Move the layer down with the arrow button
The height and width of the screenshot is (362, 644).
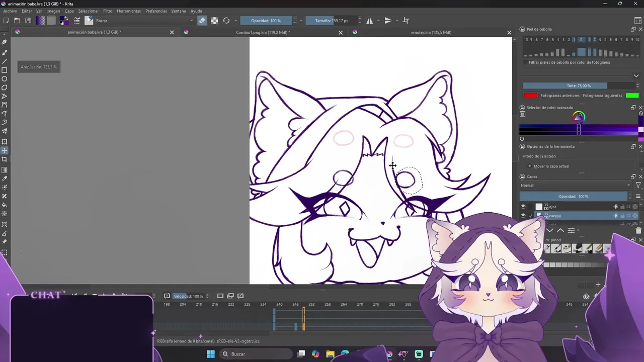[x=550, y=230]
